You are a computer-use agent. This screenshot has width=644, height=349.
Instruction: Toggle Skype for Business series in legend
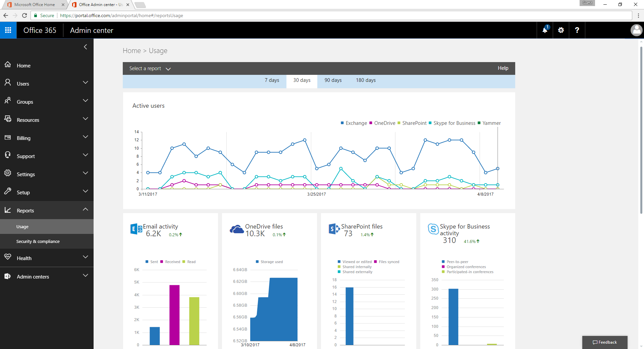[452, 123]
